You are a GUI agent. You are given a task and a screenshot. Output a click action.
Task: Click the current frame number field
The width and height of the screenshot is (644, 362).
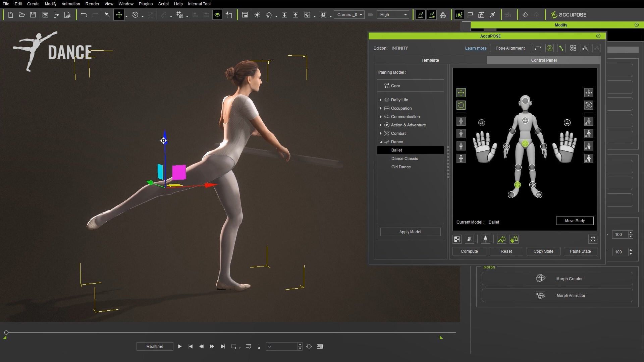(282, 347)
